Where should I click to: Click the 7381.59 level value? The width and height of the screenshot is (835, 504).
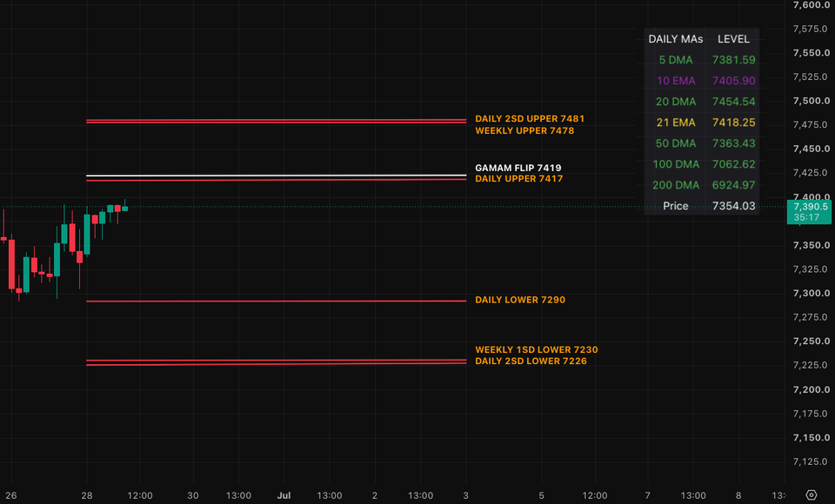(x=734, y=60)
